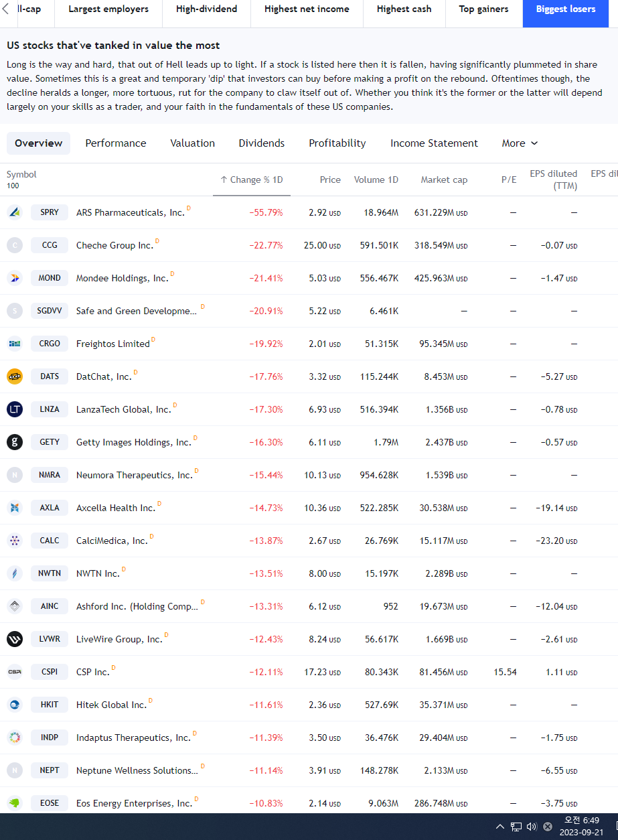Click the 2.437B market cap for GETY
The width and height of the screenshot is (618, 840).
click(447, 442)
